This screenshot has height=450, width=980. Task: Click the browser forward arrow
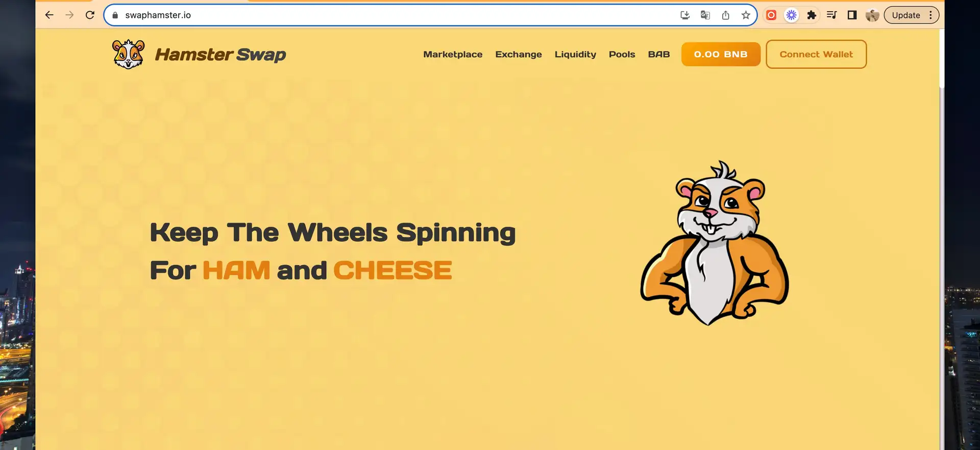pos(69,15)
